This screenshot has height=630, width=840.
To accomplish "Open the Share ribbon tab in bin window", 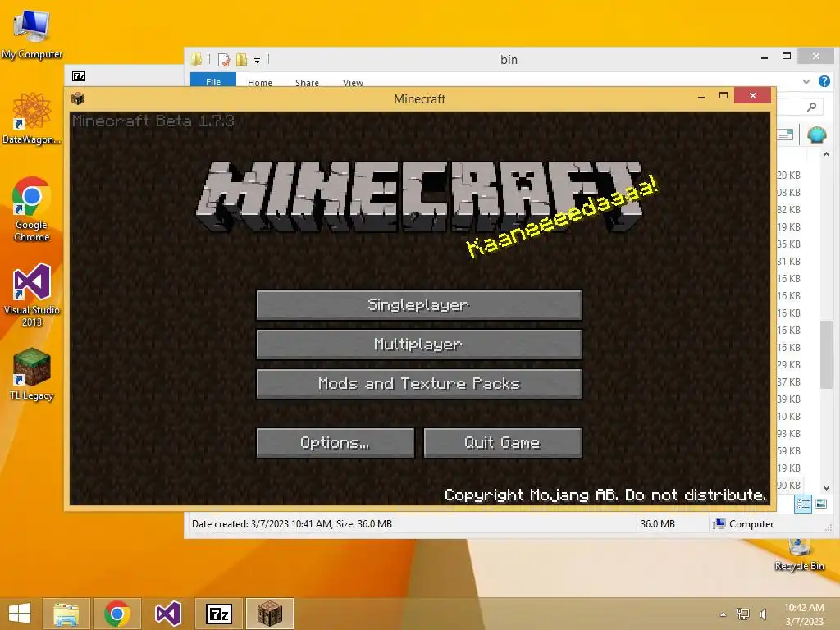I will [307, 82].
